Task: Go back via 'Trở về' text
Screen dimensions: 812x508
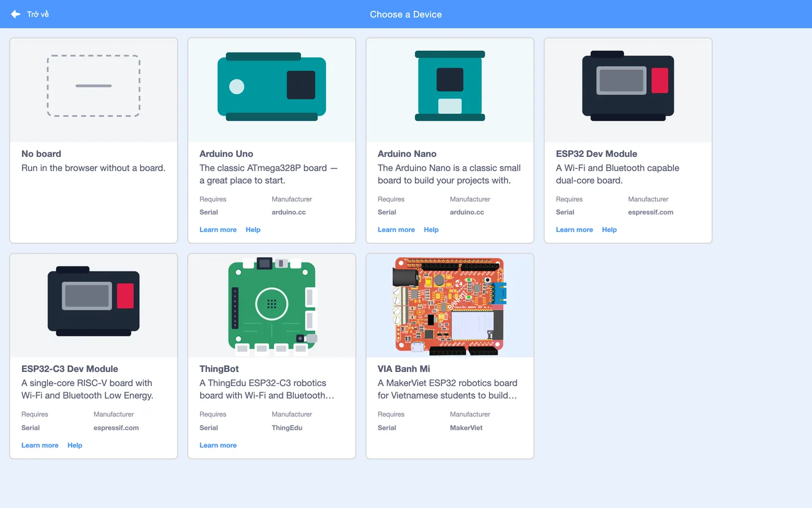Action: 38,14
